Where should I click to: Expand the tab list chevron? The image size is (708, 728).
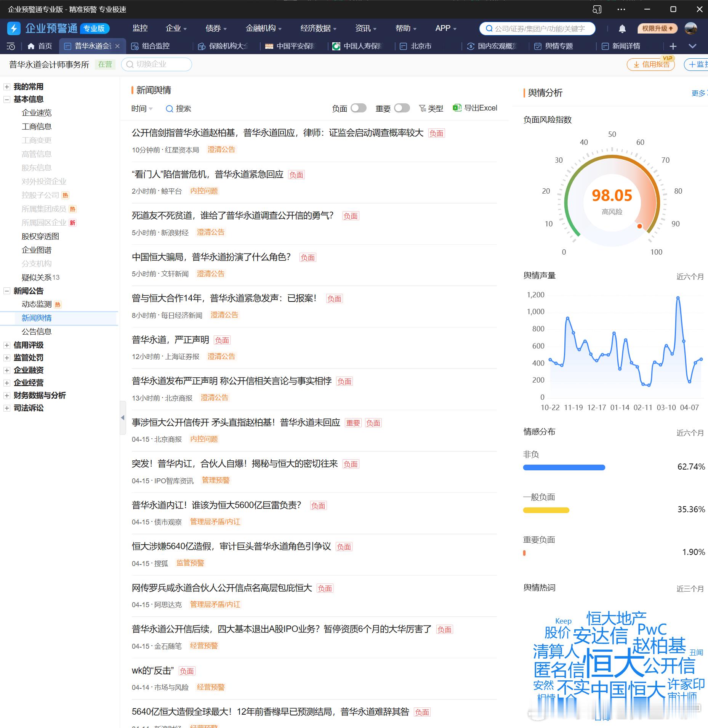click(x=692, y=46)
